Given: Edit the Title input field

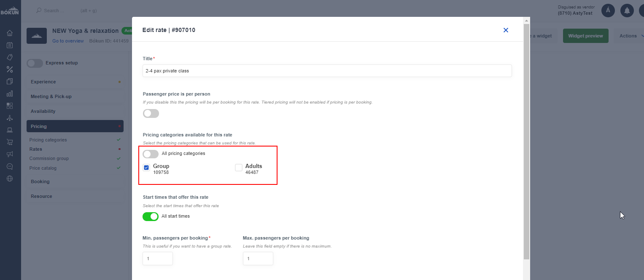Looking at the screenshot, I should click(x=327, y=71).
